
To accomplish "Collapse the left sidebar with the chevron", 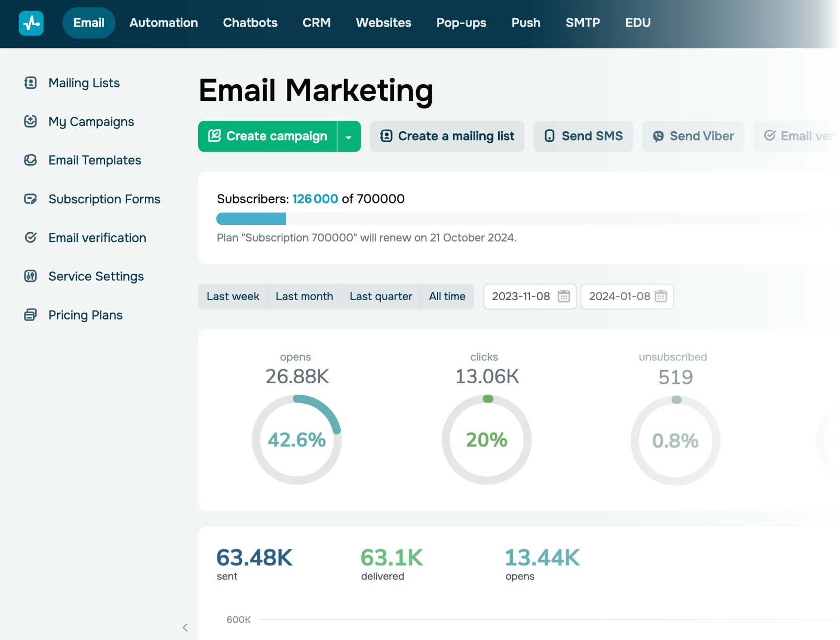I will [x=185, y=627].
